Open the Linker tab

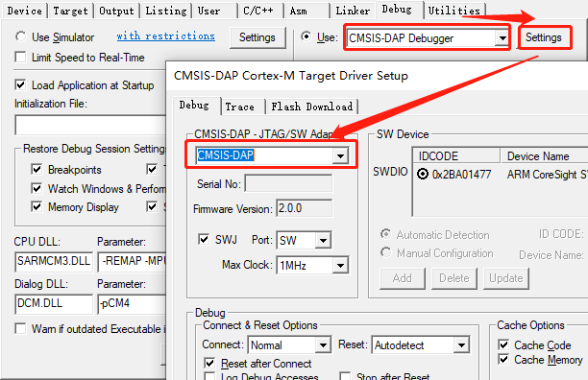click(353, 11)
